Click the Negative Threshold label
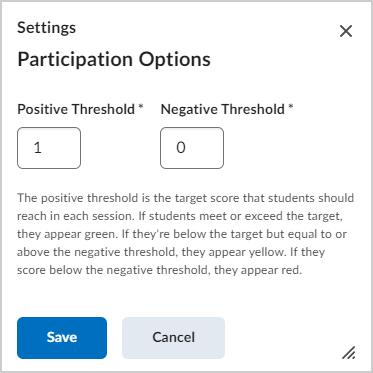The image size is (373, 373). [223, 109]
